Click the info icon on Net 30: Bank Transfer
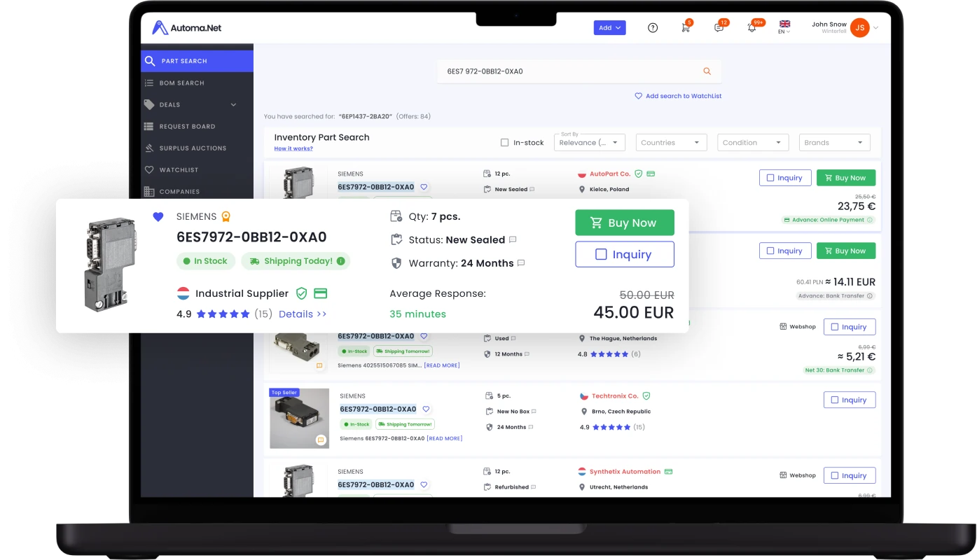The width and height of the screenshot is (977, 560). point(871,370)
